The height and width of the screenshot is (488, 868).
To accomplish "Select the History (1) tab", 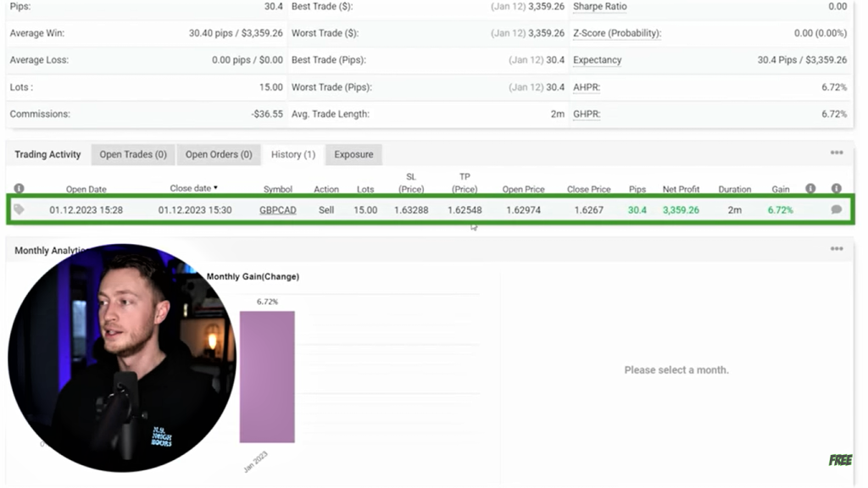I will coord(292,154).
